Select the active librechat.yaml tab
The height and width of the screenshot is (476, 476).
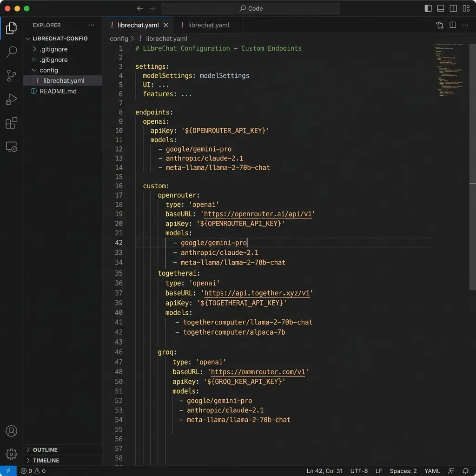point(138,25)
